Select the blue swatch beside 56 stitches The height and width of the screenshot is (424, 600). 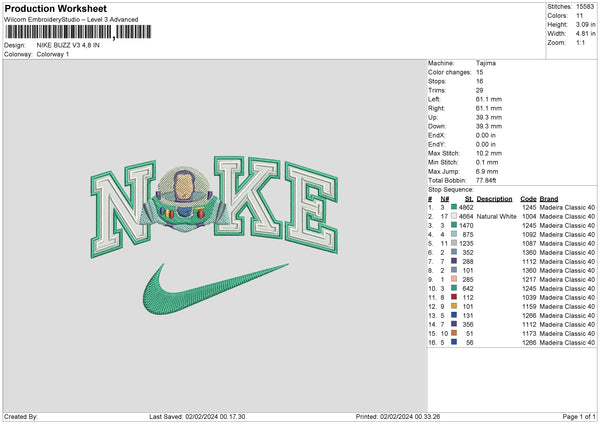pyautogui.click(x=454, y=342)
